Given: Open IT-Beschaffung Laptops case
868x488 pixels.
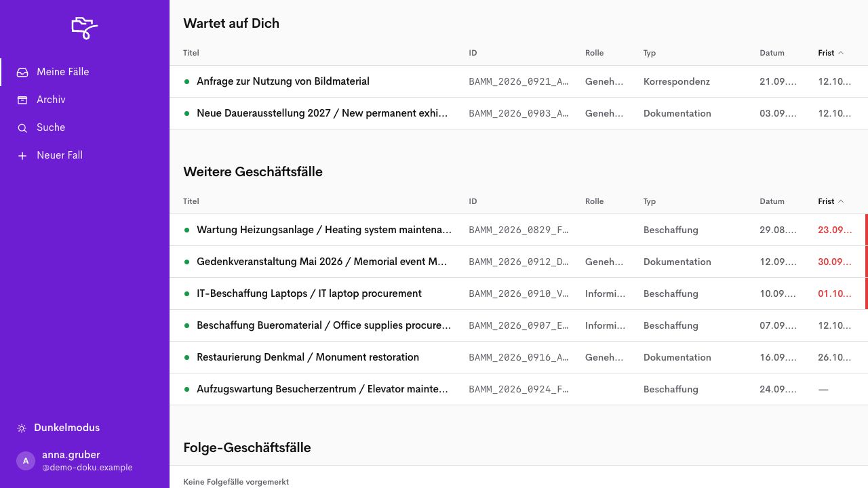Looking at the screenshot, I should point(519,293).
